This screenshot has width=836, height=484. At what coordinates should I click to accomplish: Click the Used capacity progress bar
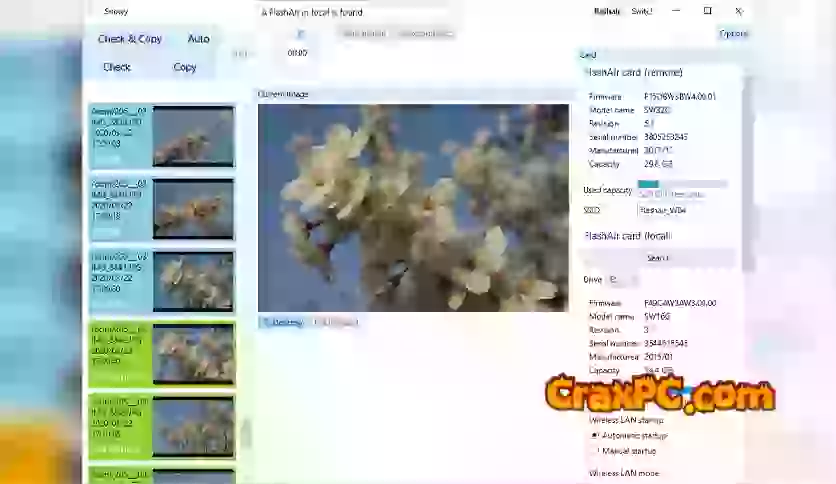point(682,184)
